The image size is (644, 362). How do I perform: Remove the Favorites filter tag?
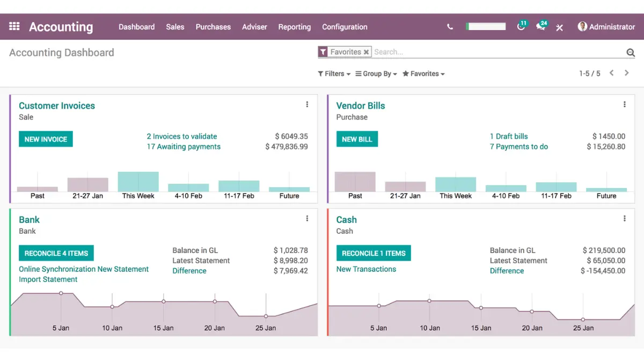[366, 52]
